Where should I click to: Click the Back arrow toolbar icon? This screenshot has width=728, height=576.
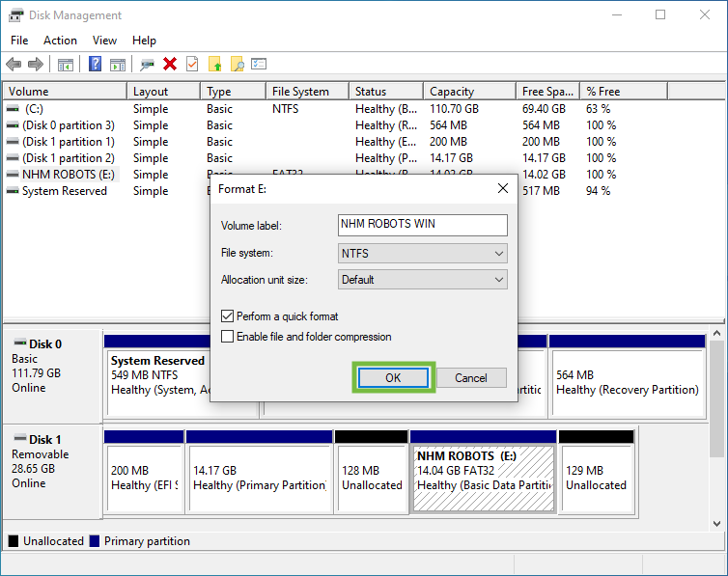[14, 64]
